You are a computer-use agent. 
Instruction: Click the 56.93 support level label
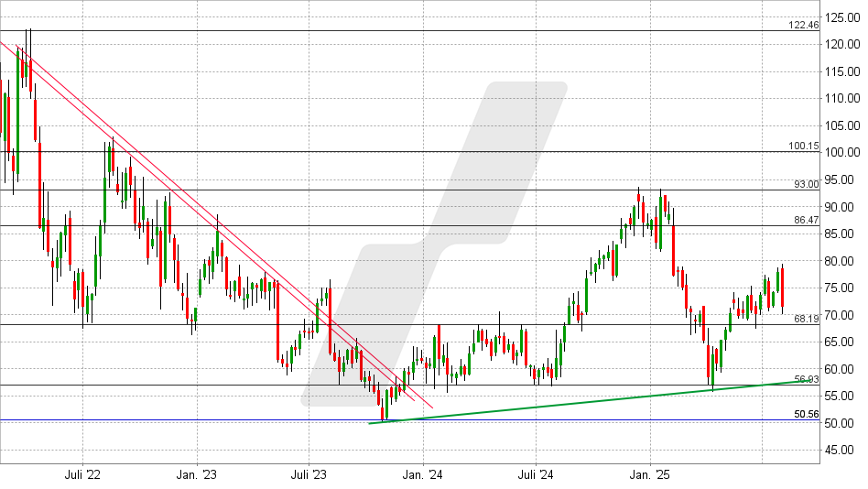(x=806, y=379)
